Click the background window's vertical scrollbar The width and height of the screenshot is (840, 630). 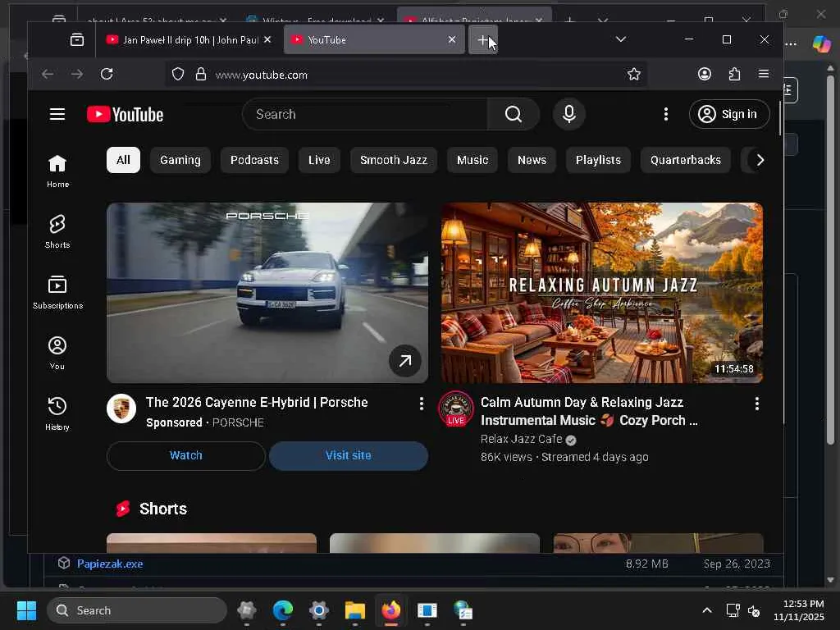click(x=830, y=260)
